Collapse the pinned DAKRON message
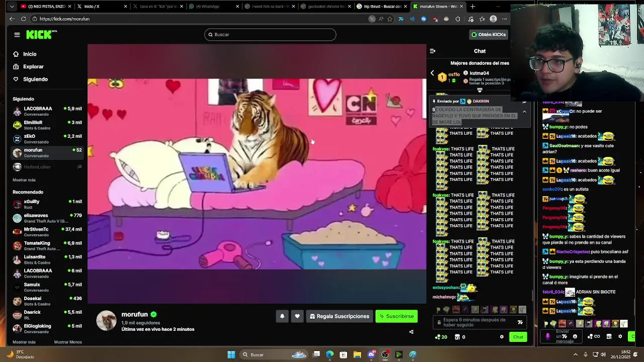 click(x=524, y=112)
